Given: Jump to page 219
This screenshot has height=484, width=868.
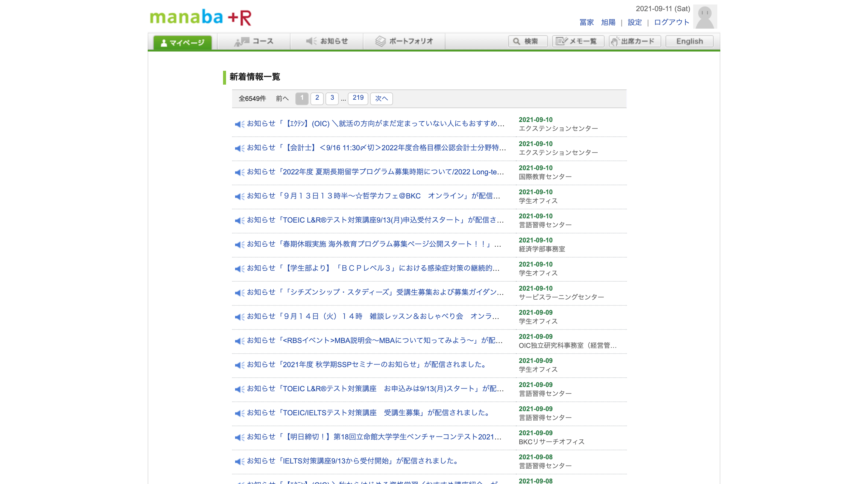Looking at the screenshot, I should click(358, 98).
